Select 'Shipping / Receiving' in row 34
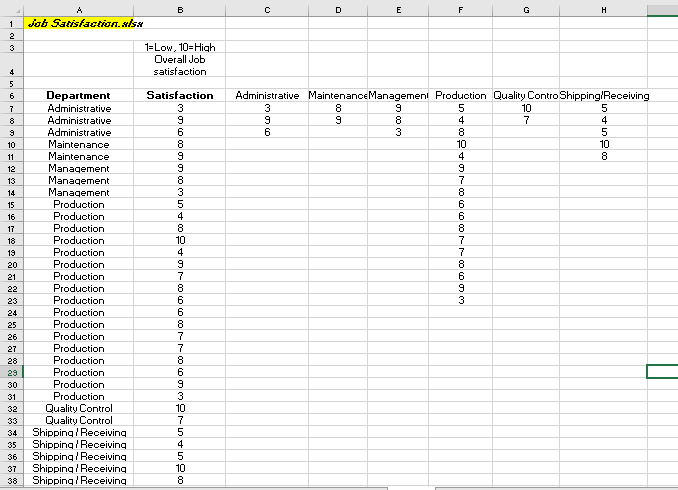 point(79,432)
